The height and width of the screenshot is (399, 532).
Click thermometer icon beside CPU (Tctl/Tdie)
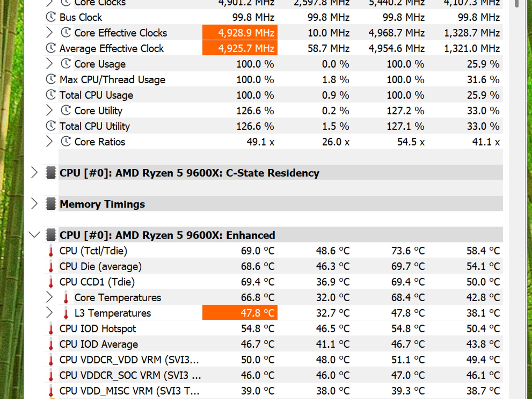coord(51,251)
